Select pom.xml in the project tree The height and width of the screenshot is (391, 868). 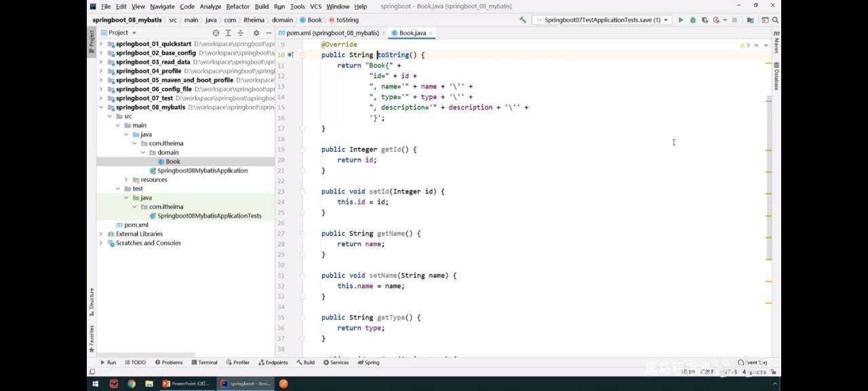[132, 225]
